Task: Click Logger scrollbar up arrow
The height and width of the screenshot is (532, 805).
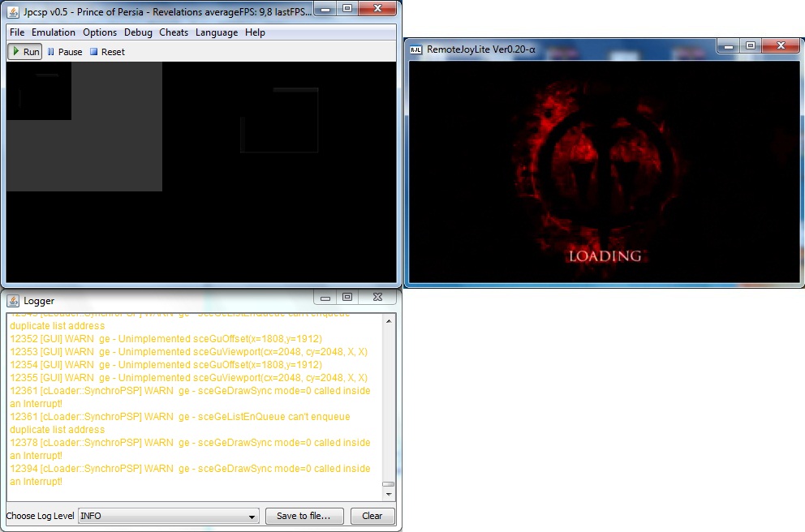Action: pyautogui.click(x=389, y=322)
